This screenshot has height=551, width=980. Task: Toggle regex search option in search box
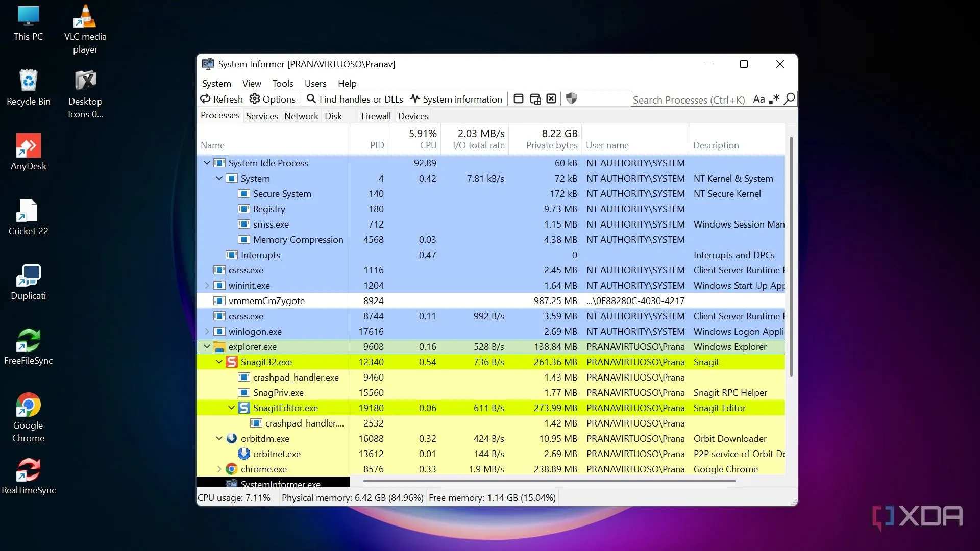774,99
